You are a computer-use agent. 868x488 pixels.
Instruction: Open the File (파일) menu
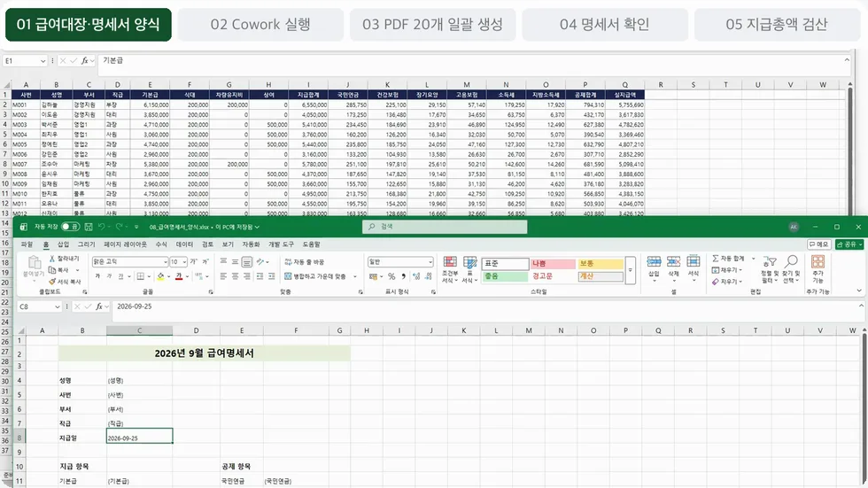coord(27,244)
